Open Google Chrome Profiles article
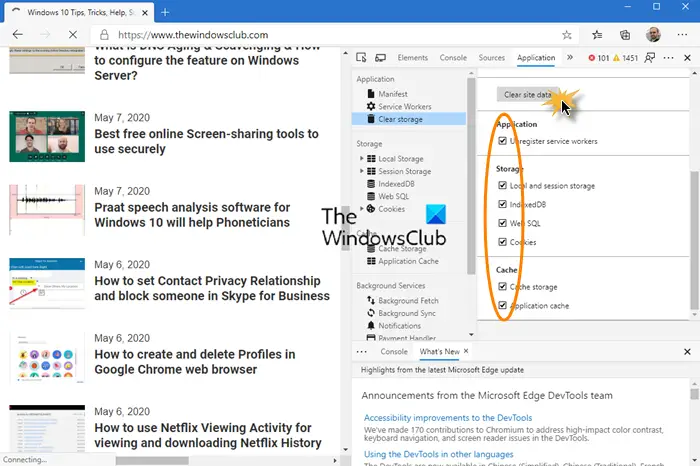700x466 pixels. (195, 362)
